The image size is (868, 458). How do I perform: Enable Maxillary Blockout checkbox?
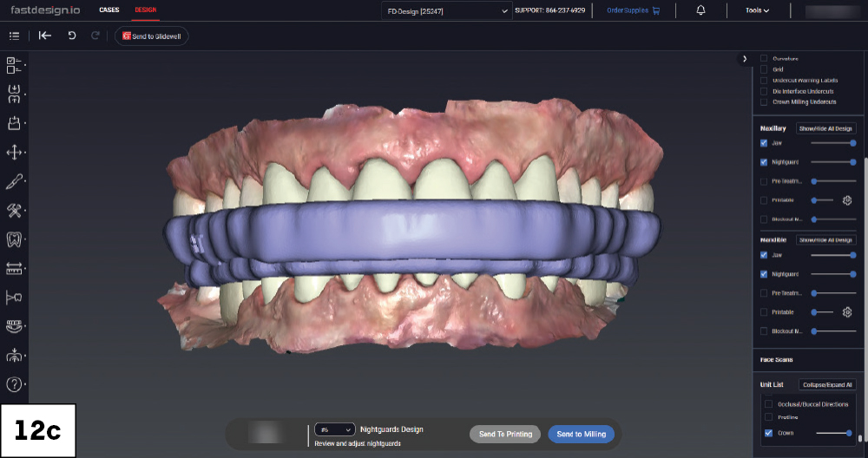(764, 219)
